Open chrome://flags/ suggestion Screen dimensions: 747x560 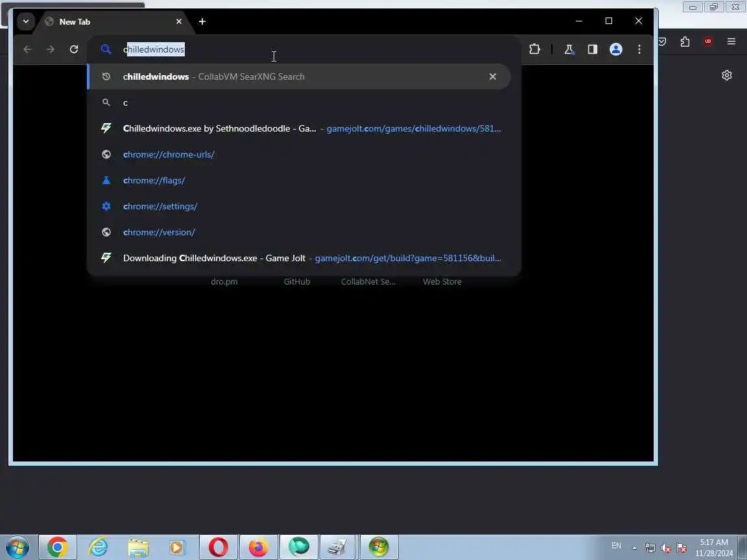[299, 180]
